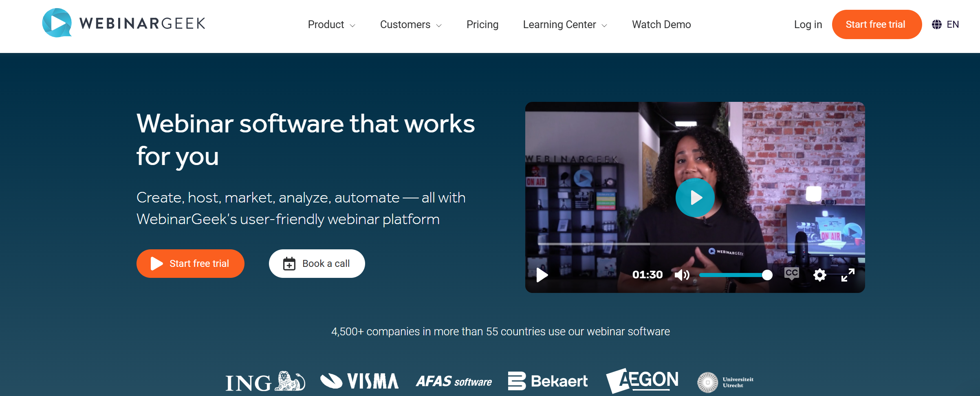Expand the Learning Center menu
This screenshot has height=396, width=980.
pos(565,24)
